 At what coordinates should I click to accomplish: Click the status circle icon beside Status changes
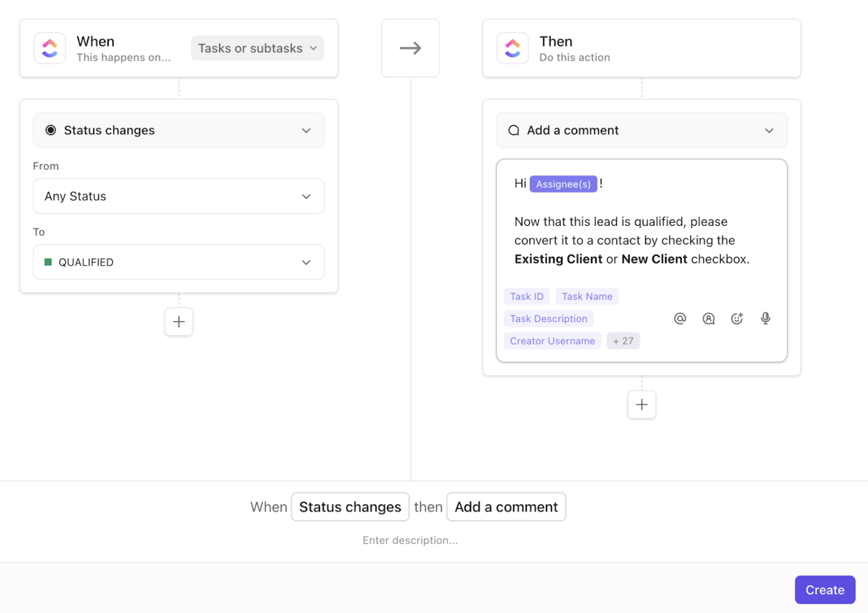point(52,130)
